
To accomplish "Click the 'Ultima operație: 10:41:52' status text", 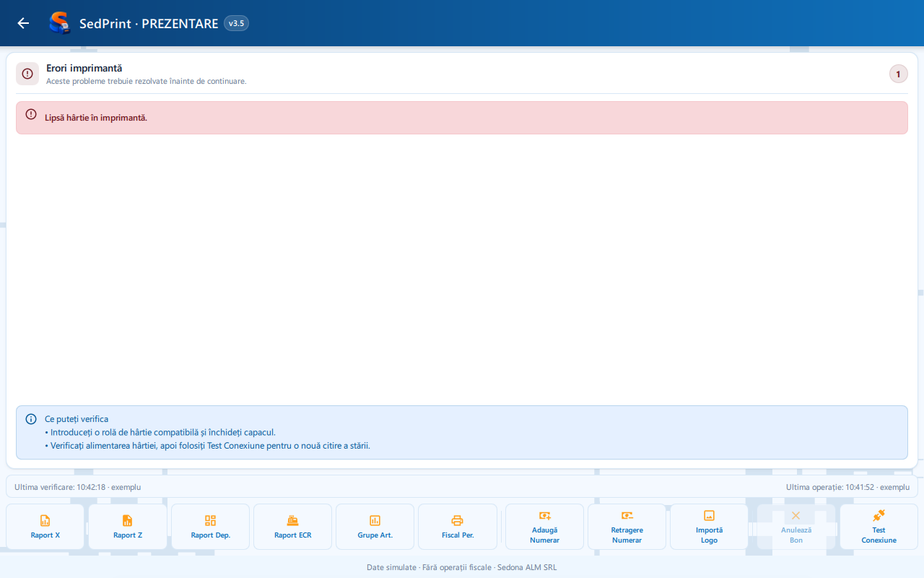I will (847, 487).
